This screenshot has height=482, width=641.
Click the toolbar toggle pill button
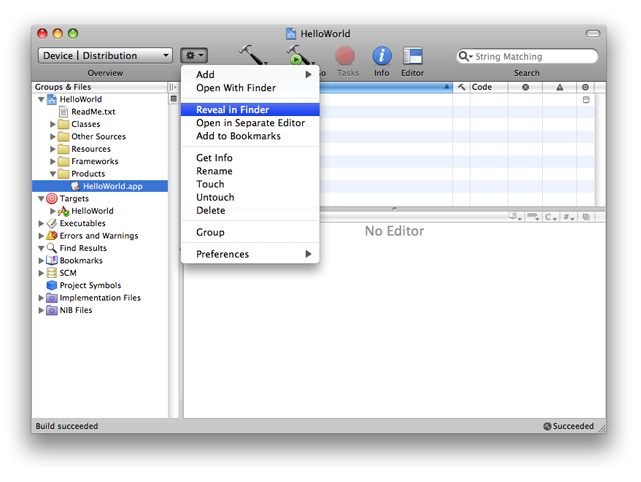click(x=593, y=34)
